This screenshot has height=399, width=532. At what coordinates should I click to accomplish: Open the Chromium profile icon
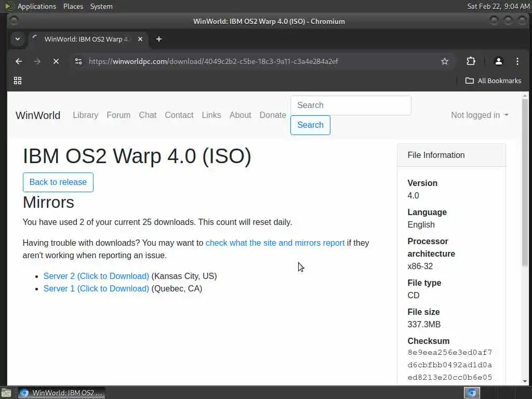(498, 61)
